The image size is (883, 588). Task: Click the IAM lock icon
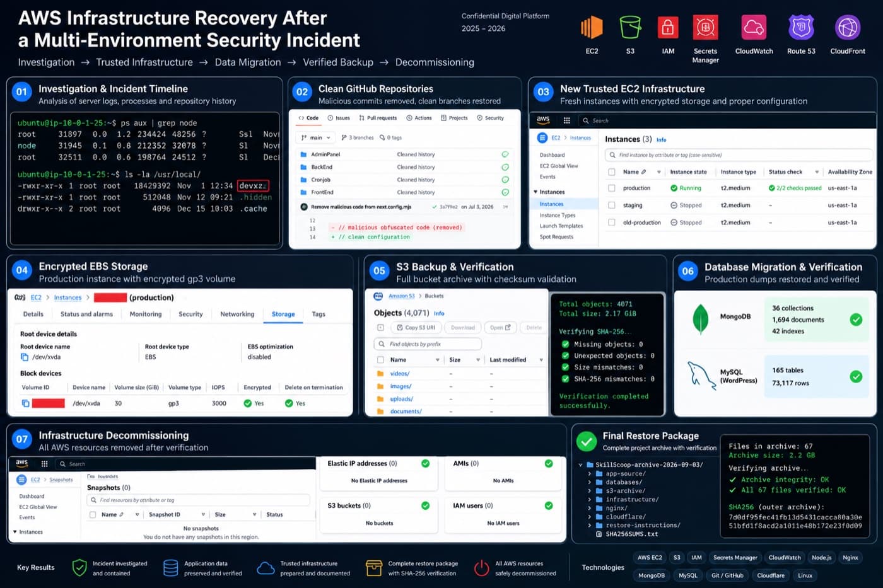coord(668,28)
